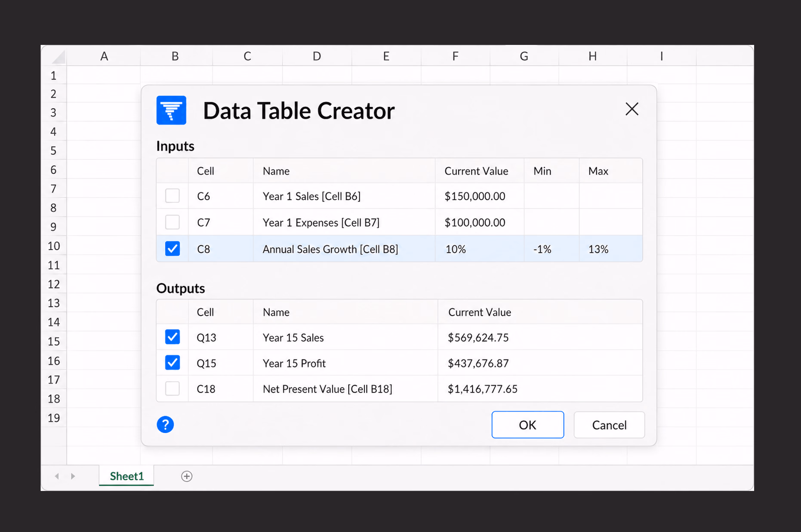Edit the Min value -1% for Annual Sales Growth
The height and width of the screenshot is (532, 801).
pos(551,249)
